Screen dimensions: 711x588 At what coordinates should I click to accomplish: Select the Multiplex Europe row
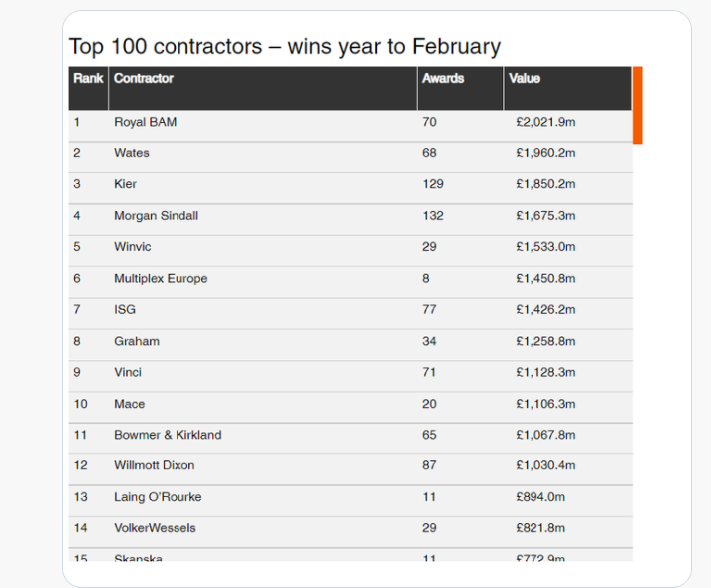[161, 279]
